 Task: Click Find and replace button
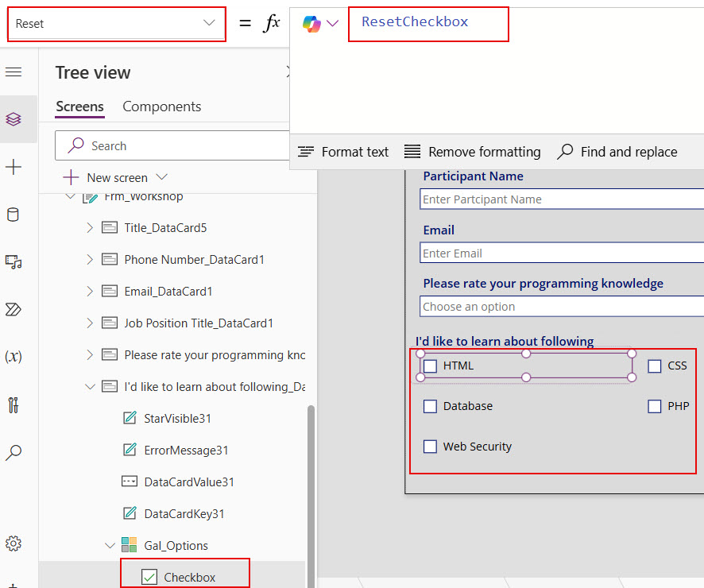pyautogui.click(x=617, y=152)
